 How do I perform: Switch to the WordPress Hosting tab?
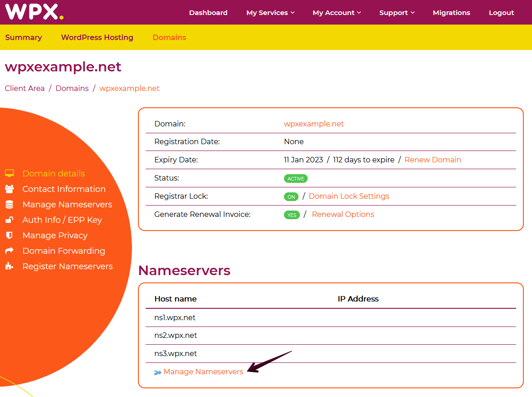click(x=97, y=37)
